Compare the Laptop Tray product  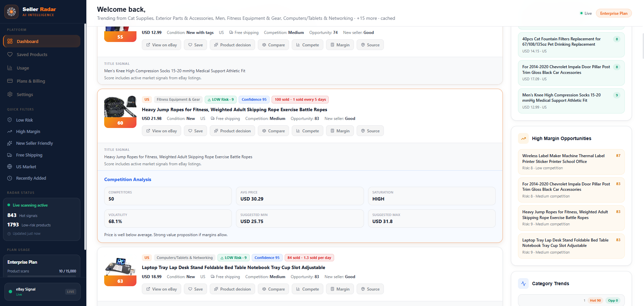tap(273, 289)
